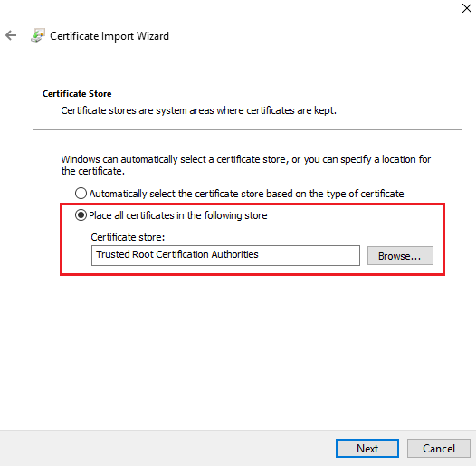476x466 pixels.
Task: Click the 'Certificate store:' label
Action: click(128, 237)
